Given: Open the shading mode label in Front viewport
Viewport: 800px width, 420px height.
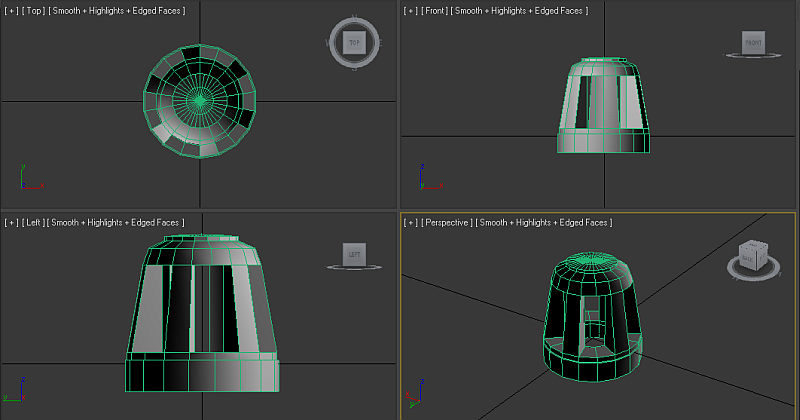Looking at the screenshot, I should (x=521, y=10).
